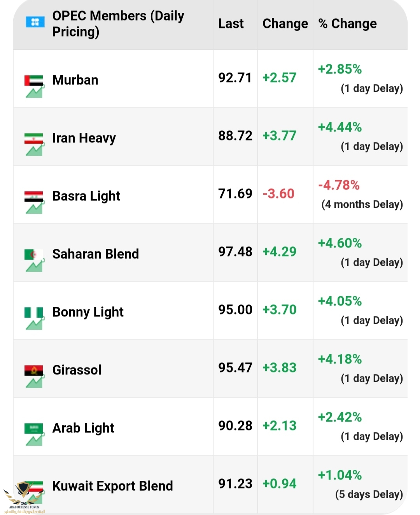The height and width of the screenshot is (515, 420).
Task: Click the Iraq flag icon beside Basra Light
Action: coord(34,202)
